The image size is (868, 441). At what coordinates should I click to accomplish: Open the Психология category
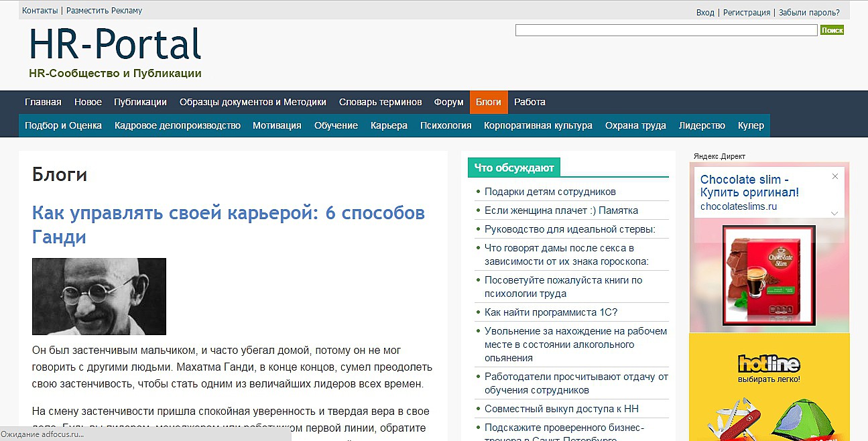pyautogui.click(x=446, y=125)
